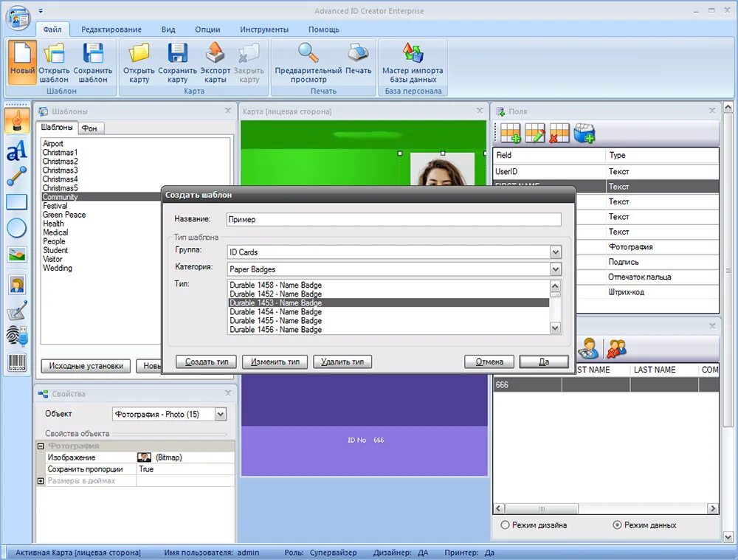The width and height of the screenshot is (738, 560).
Task: Click the Название input field
Action: click(393, 219)
